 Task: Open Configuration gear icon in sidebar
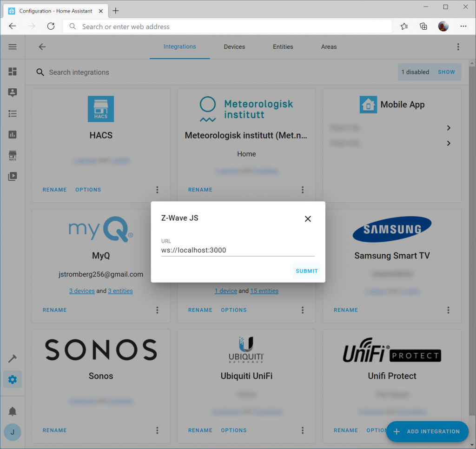(x=13, y=379)
